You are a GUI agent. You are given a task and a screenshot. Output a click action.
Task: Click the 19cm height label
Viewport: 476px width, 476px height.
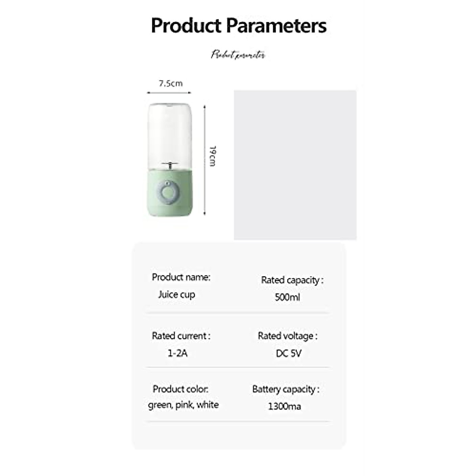coord(213,156)
